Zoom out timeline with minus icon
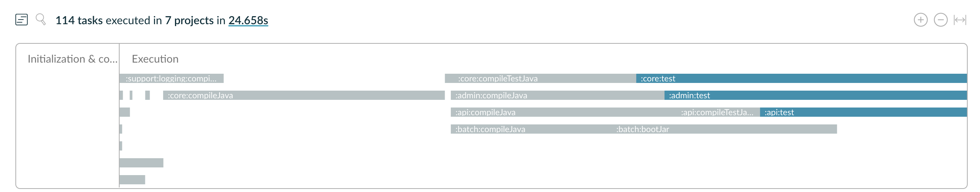Viewport: 980px width, 192px height. (x=941, y=20)
